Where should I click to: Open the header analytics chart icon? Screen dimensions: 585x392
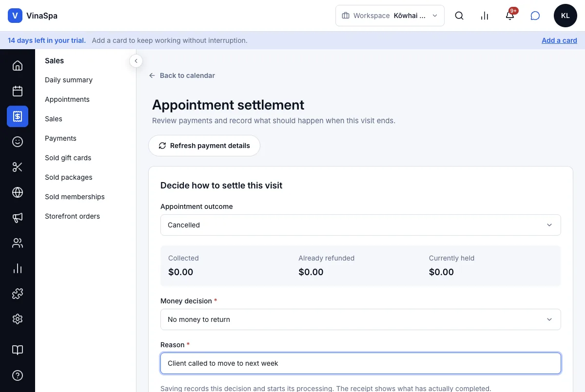485,16
